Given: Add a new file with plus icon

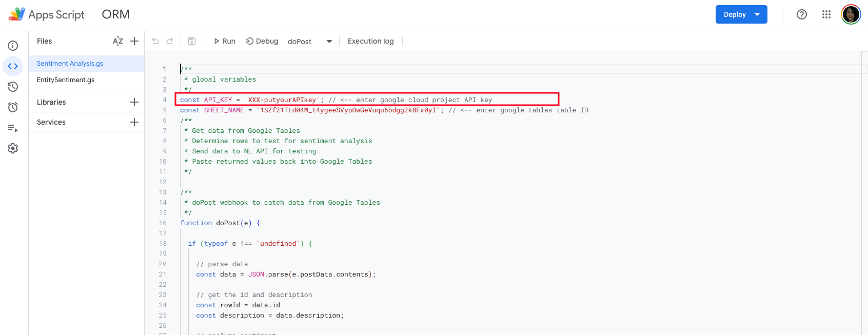Looking at the screenshot, I should tap(134, 41).
